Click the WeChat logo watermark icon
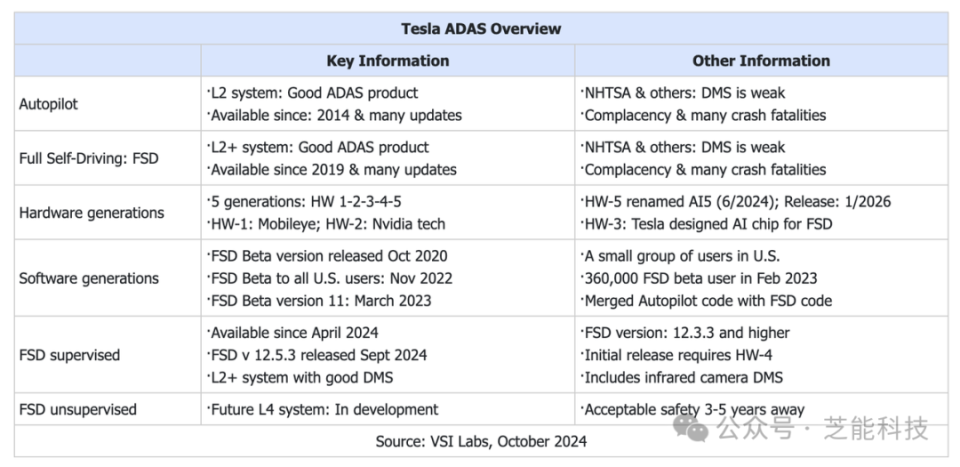Image resolution: width=960 pixels, height=467 pixels. tap(691, 428)
